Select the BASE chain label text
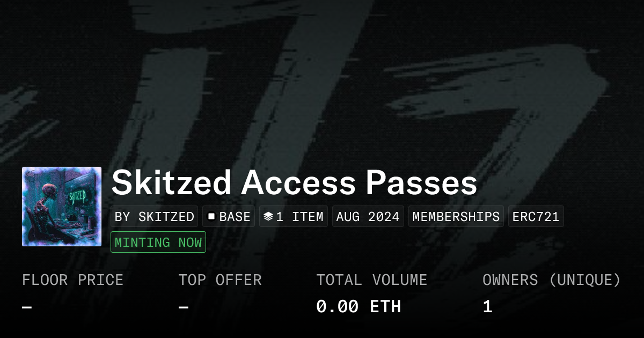 235,217
